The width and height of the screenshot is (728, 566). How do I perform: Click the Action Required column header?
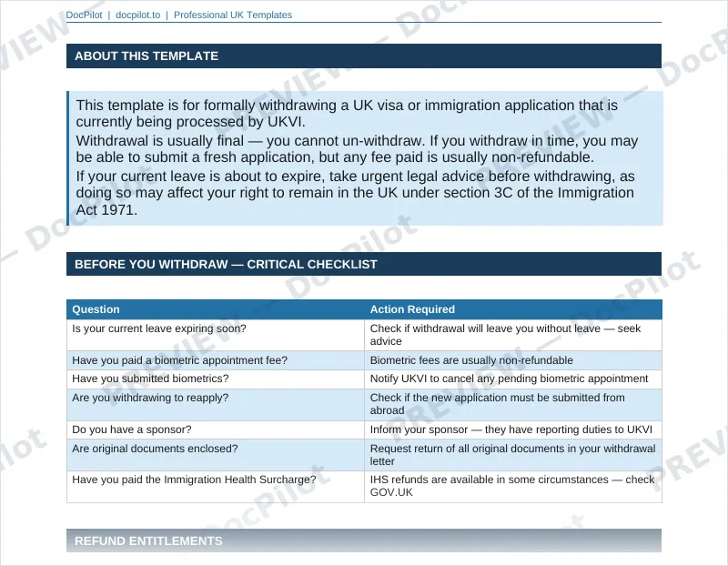click(x=513, y=309)
